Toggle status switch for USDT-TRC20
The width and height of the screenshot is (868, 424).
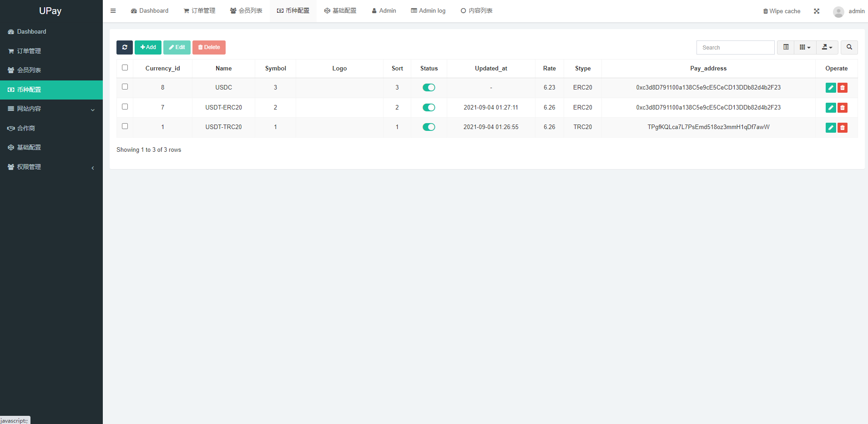coord(429,127)
